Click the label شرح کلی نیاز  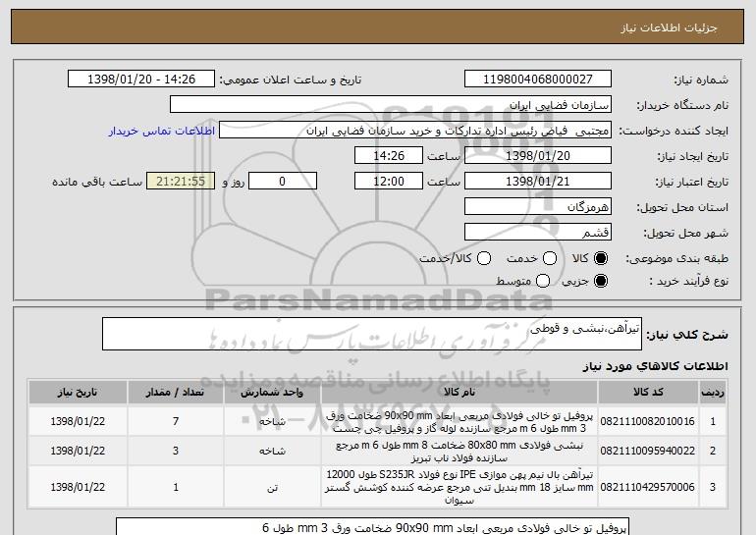(687, 334)
